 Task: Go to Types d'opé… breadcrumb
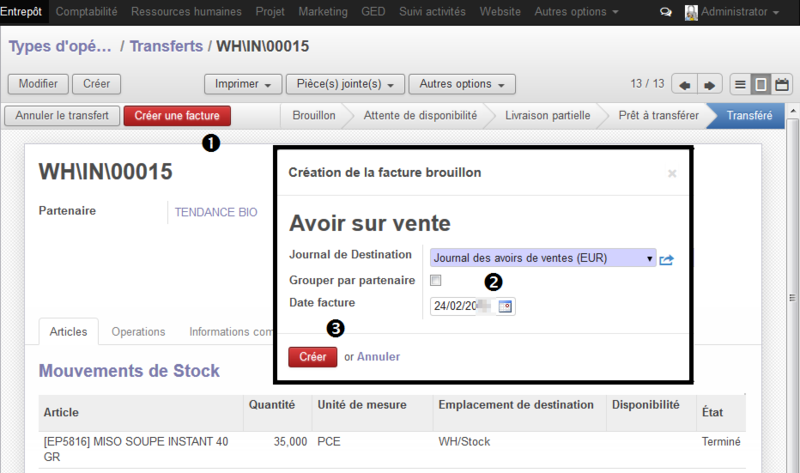(x=60, y=46)
